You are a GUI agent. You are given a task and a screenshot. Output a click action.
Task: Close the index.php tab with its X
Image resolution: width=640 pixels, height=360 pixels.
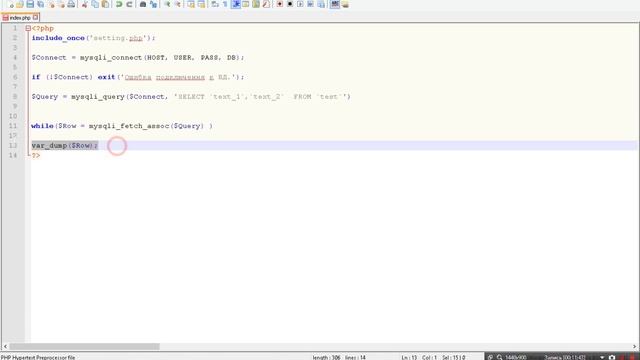coord(36,17)
